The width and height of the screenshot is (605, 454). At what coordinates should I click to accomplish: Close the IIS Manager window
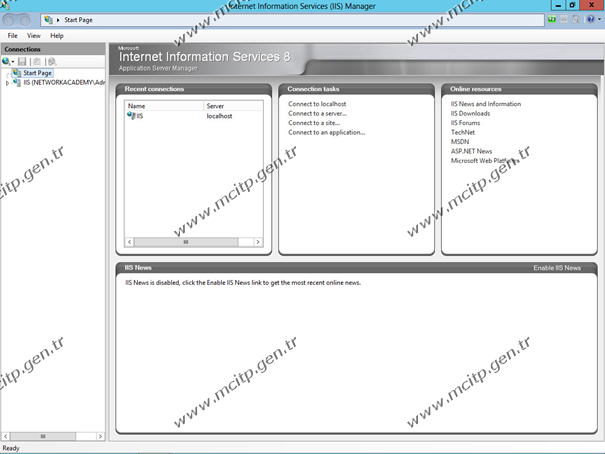click(x=591, y=5)
